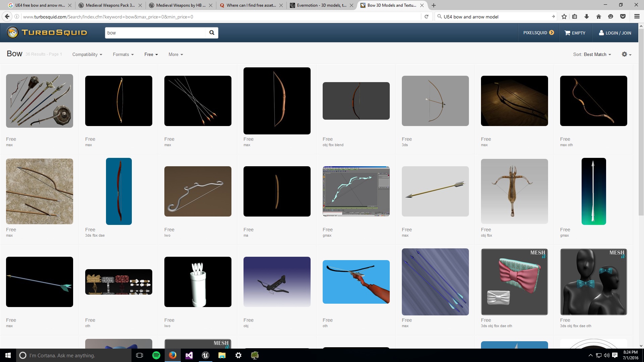Switch to the Evermotion 3D models tab
The image size is (644, 362).
click(x=321, y=5)
